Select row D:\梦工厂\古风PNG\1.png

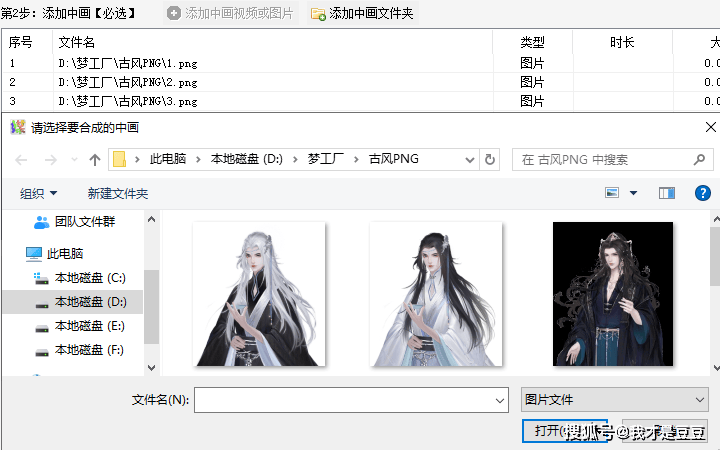click(x=361, y=63)
